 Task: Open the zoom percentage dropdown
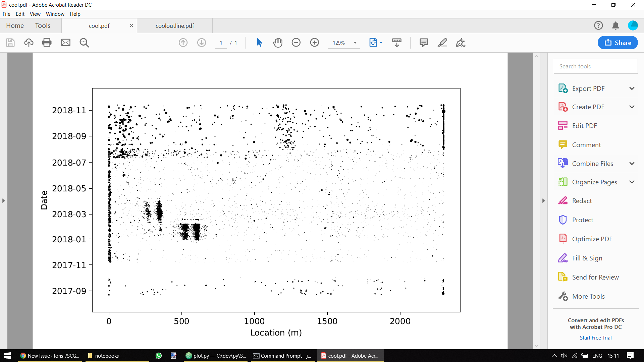coord(355,43)
